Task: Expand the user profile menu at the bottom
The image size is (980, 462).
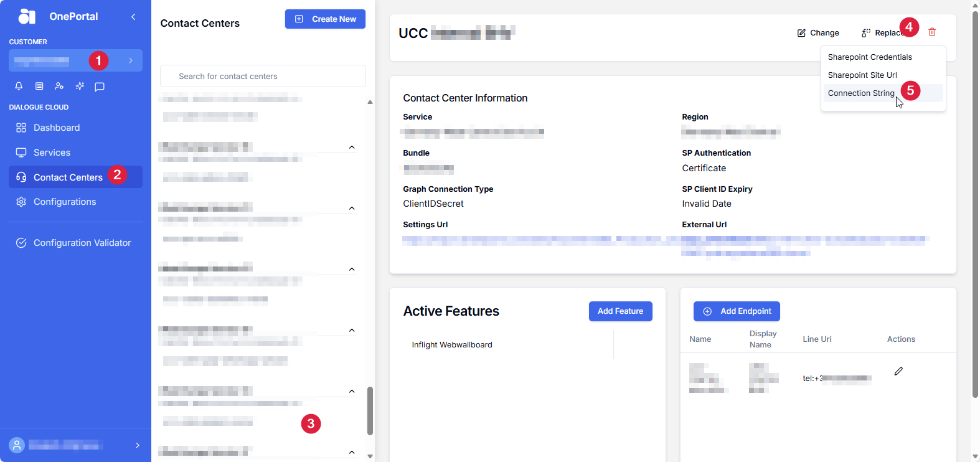Action: point(138,445)
